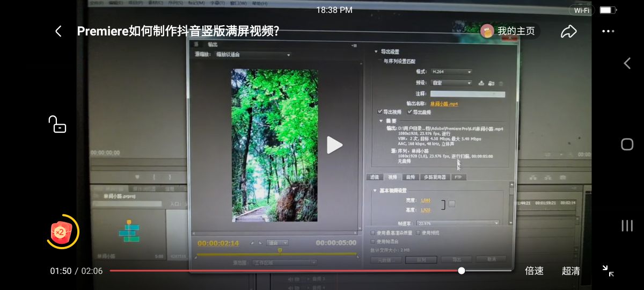Click the current timecode 00:00:02:14
The image size is (644, 290).
(x=218, y=243)
